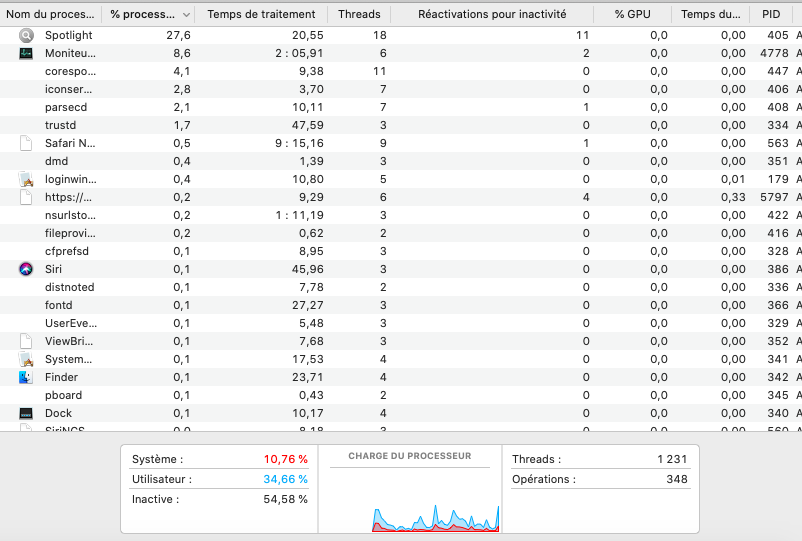802x541 pixels.
Task: Click the 0,33 GPU time value
Action: (x=733, y=197)
